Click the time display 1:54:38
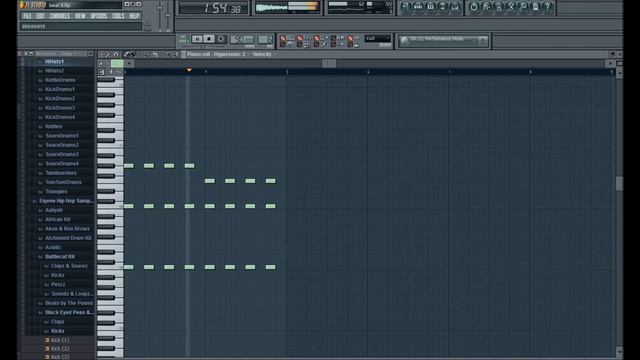640x360 pixels. [x=213, y=8]
